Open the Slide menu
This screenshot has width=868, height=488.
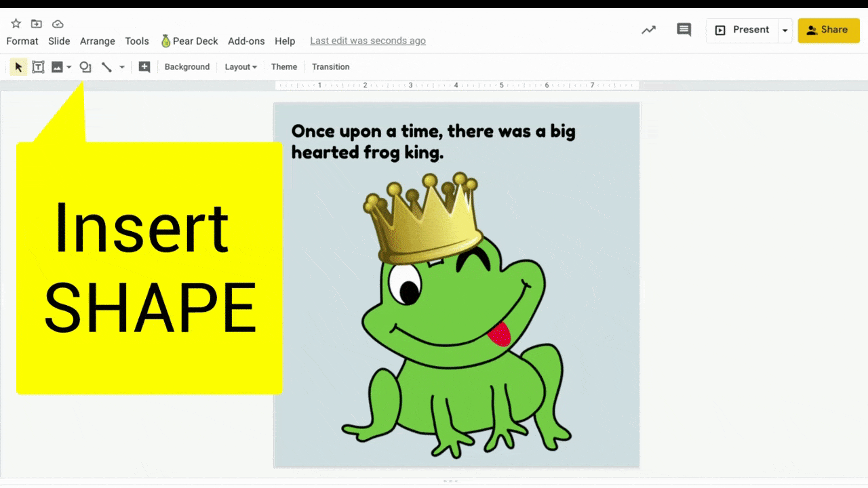point(59,41)
